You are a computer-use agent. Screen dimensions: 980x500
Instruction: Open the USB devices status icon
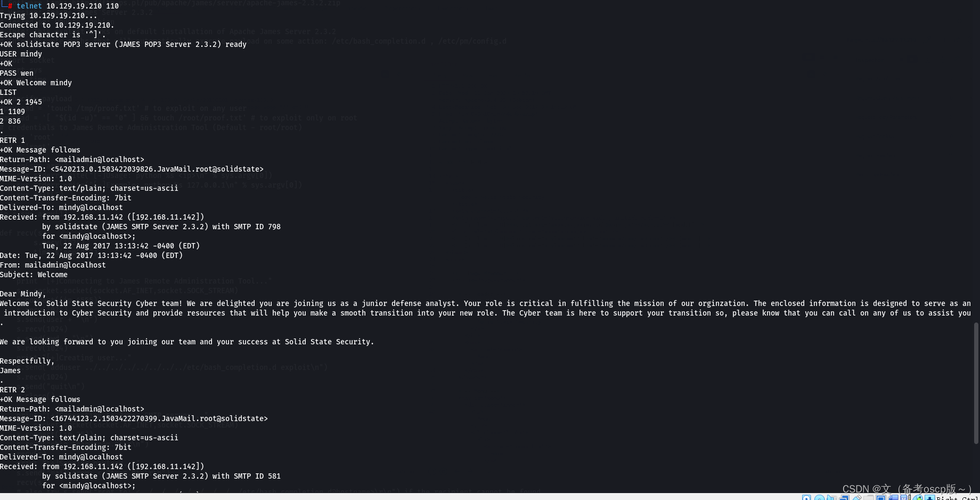pyautogui.click(x=857, y=498)
